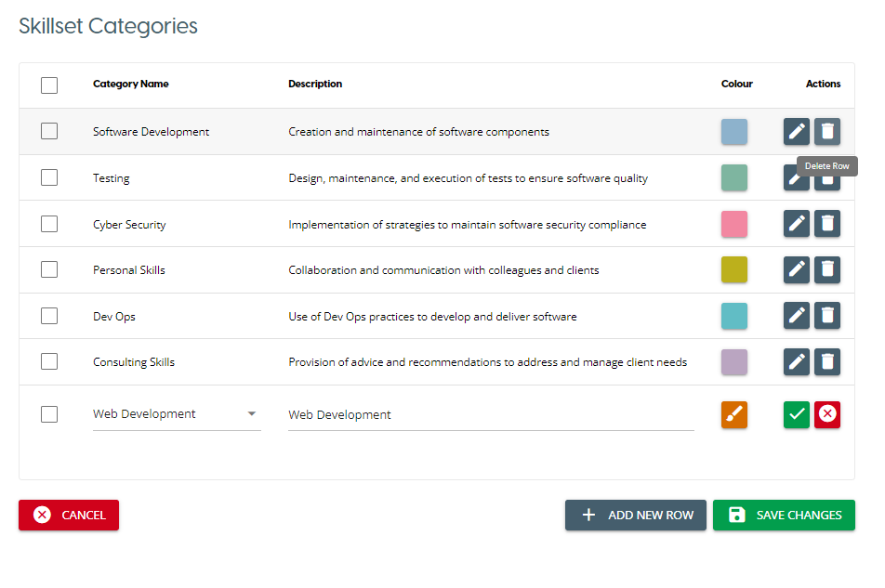Open the colour picker paintbrush for Web Development
Image resolution: width=885 pixels, height=588 pixels.
coord(734,414)
